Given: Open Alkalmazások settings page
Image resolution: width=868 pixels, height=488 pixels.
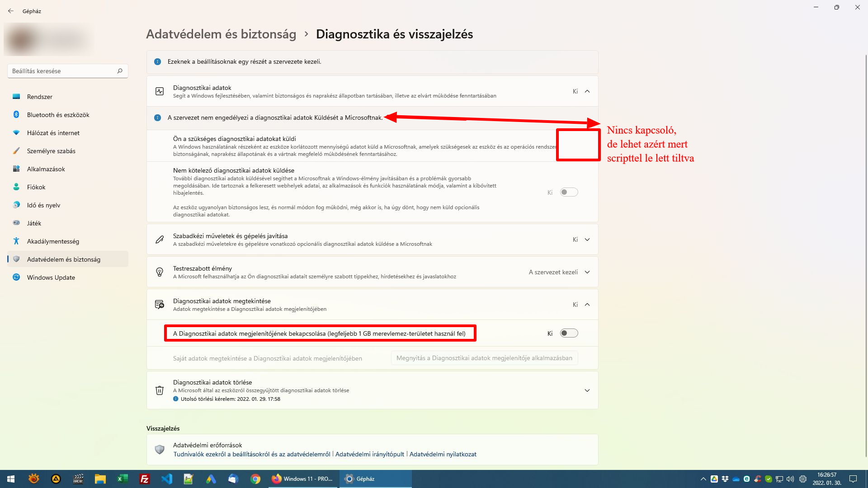Looking at the screenshot, I should coord(68,169).
